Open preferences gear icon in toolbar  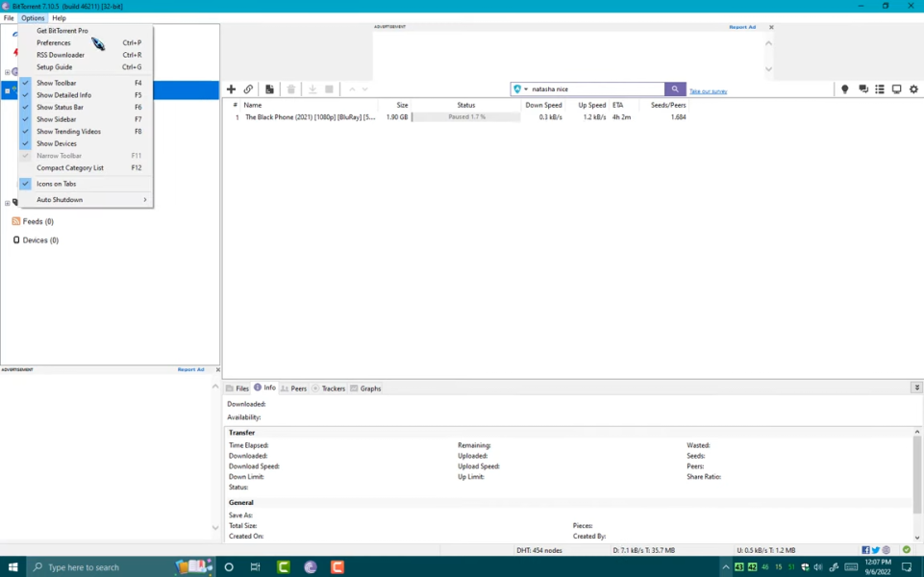tap(913, 89)
